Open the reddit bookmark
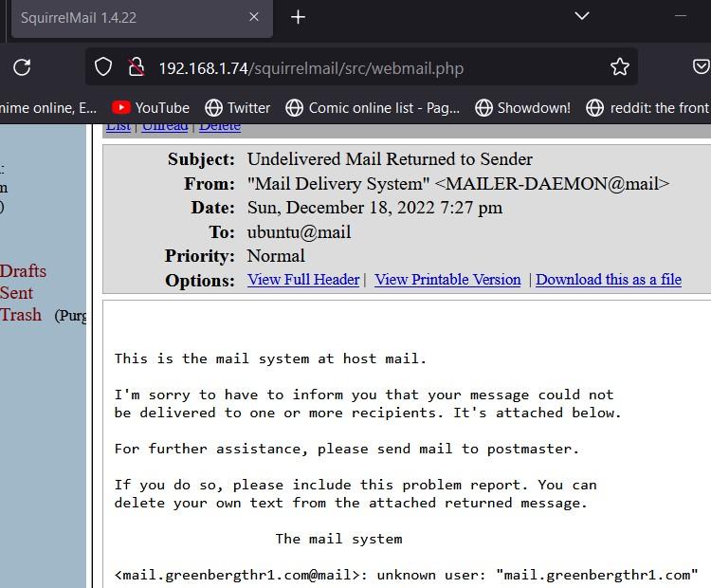Viewport: 711px width, 588px height. 648,108
